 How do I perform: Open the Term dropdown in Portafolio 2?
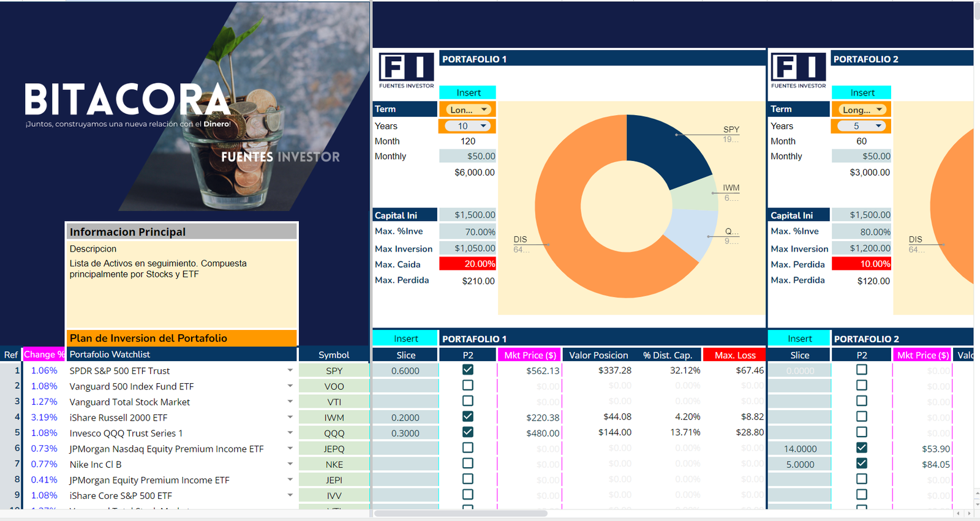pos(861,110)
